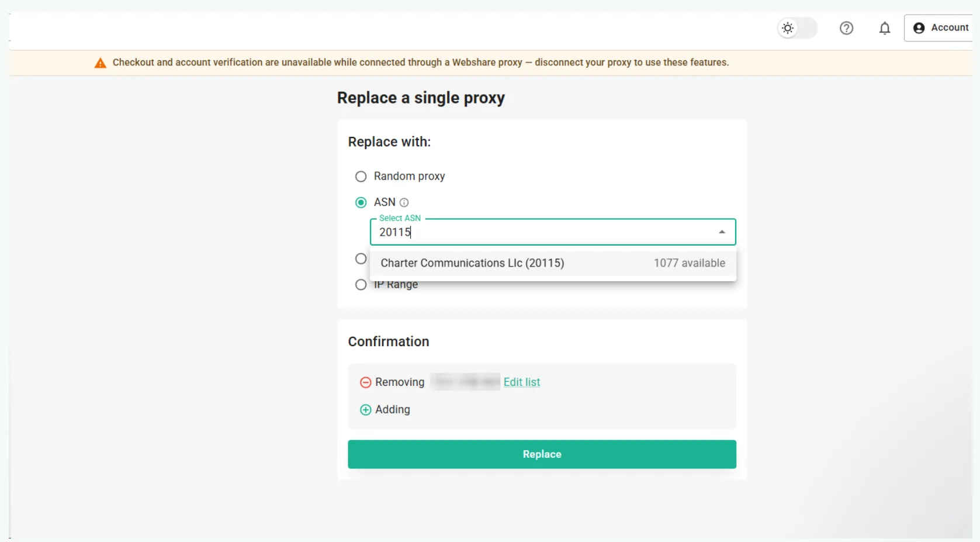Image resolution: width=980 pixels, height=542 pixels.
Task: Click the blurred proxy address being removed
Action: click(465, 382)
